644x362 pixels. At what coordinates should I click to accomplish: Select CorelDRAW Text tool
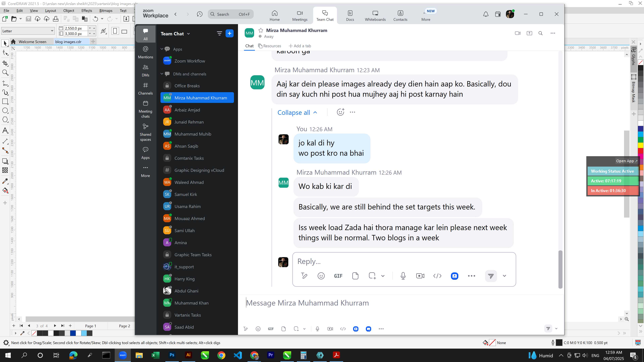pos(5,130)
